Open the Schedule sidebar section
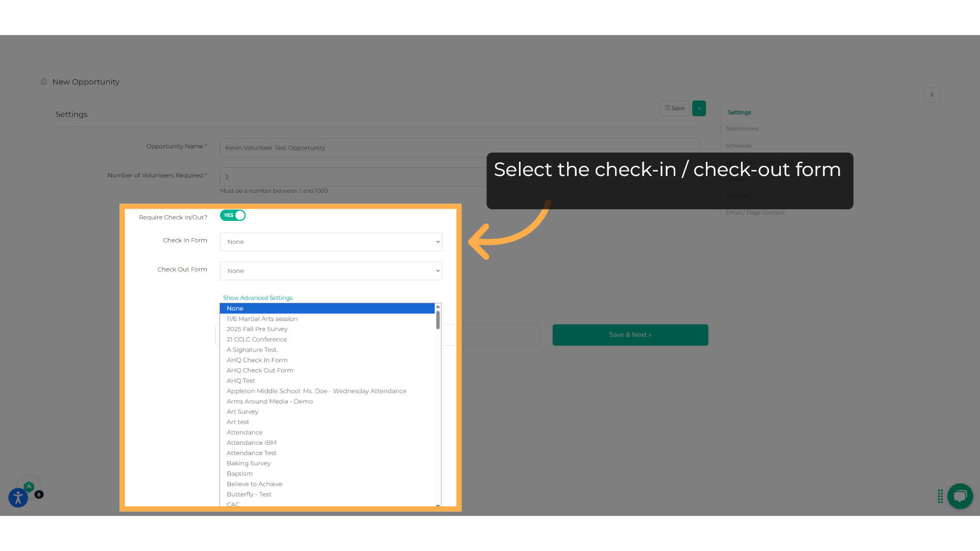This screenshot has width=980, height=551. click(x=739, y=145)
